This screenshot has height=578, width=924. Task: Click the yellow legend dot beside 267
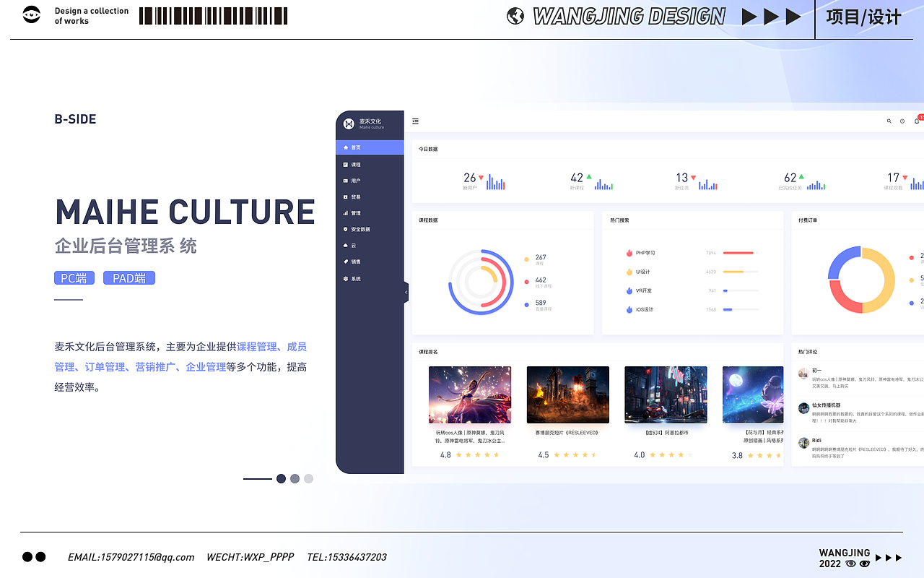coord(527,259)
